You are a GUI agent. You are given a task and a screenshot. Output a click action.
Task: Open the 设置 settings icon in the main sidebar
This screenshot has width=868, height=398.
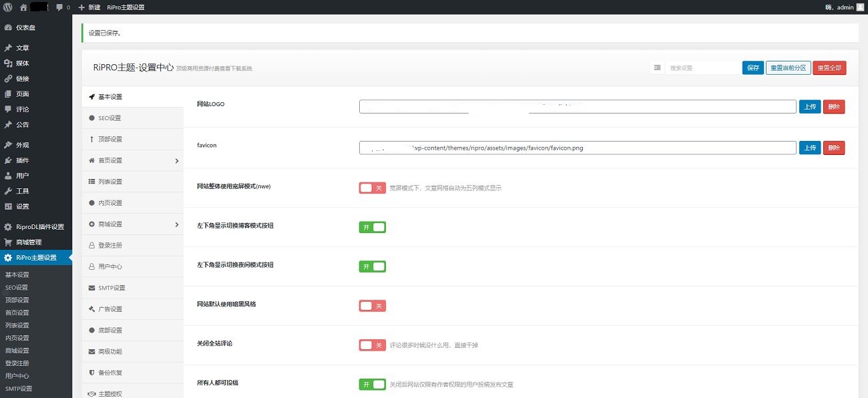click(8, 206)
